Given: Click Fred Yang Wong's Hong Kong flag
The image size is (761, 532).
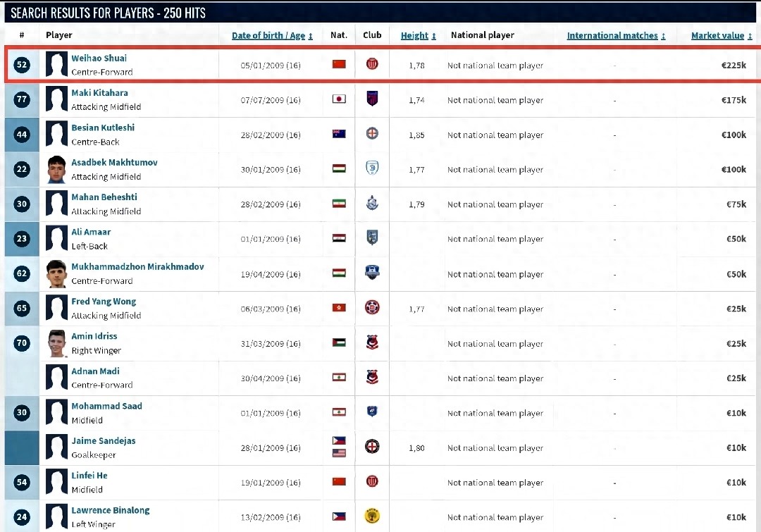Looking at the screenshot, I should pos(339,308).
